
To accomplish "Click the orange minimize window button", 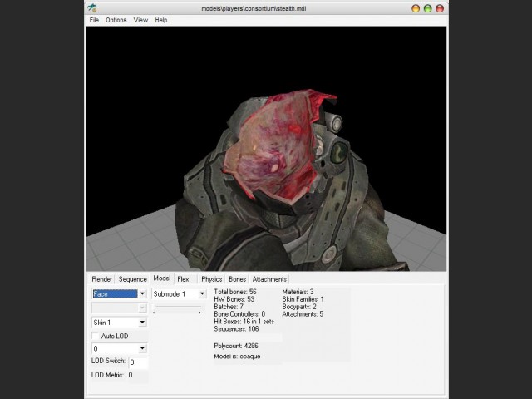I will [416, 8].
